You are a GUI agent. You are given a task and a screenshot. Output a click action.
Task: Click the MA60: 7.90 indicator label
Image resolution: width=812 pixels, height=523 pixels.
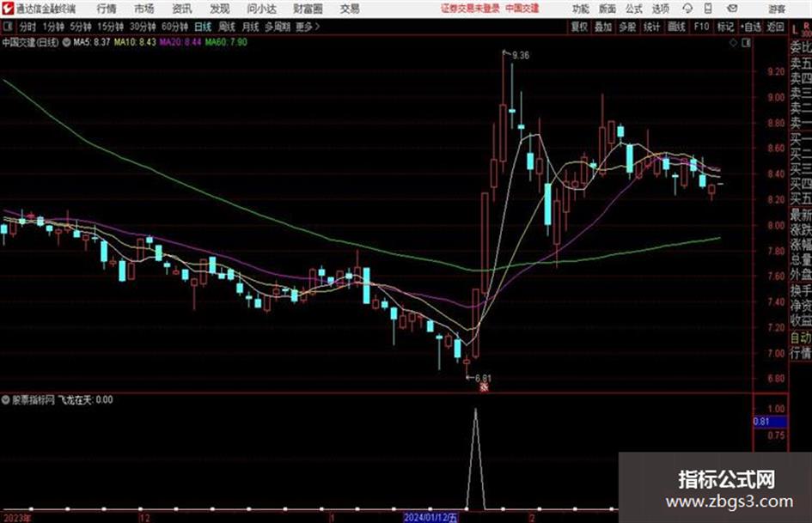(x=226, y=42)
